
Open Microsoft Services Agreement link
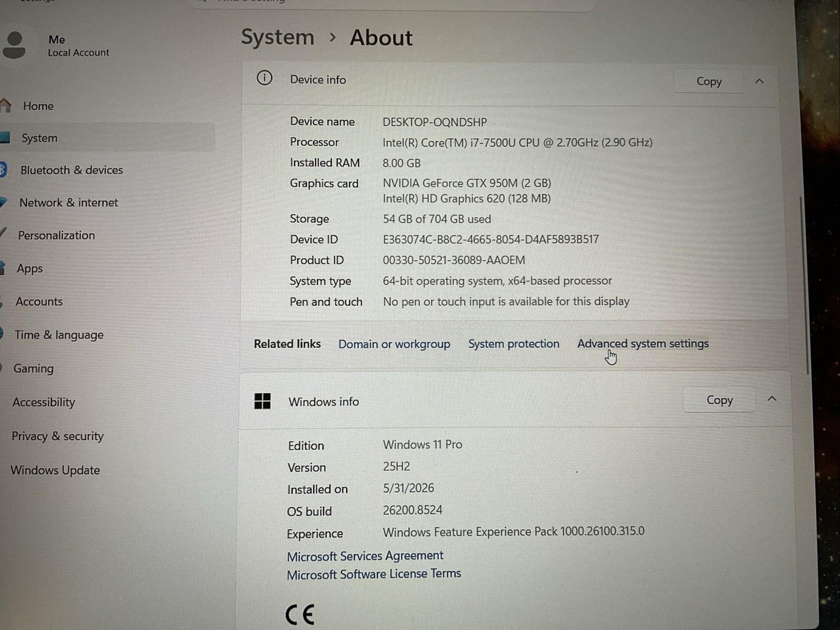coord(365,556)
